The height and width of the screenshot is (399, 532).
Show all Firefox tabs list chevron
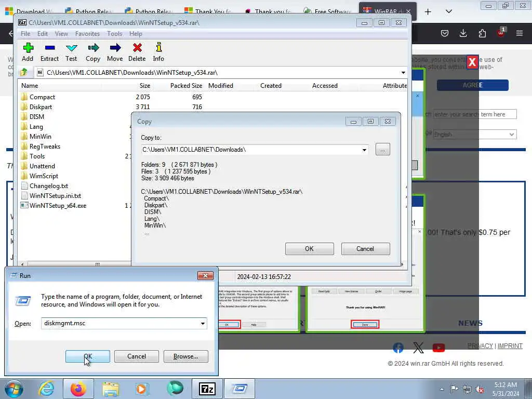(448, 11)
